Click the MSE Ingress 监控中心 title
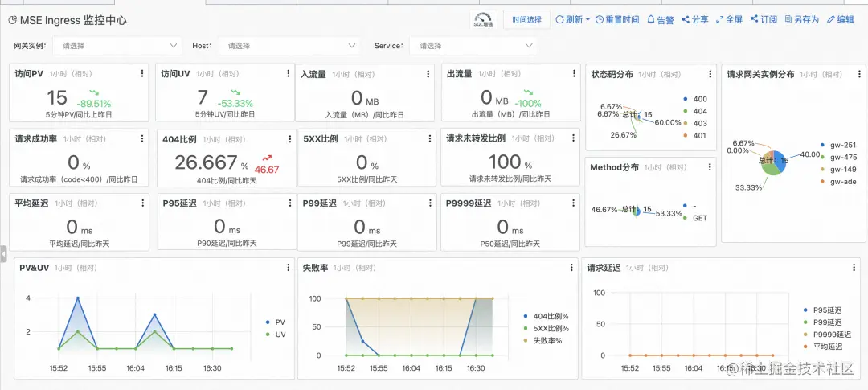 coord(73,20)
